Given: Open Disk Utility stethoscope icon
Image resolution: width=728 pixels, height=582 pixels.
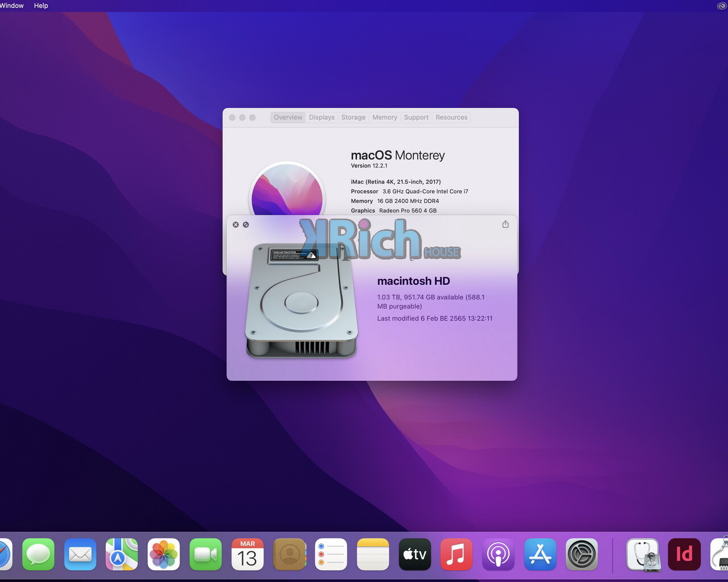Looking at the screenshot, I should [x=643, y=554].
